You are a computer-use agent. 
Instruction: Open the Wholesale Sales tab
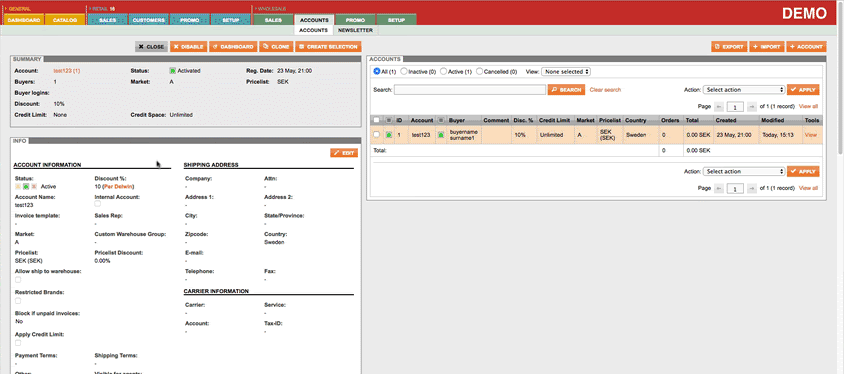point(273,20)
